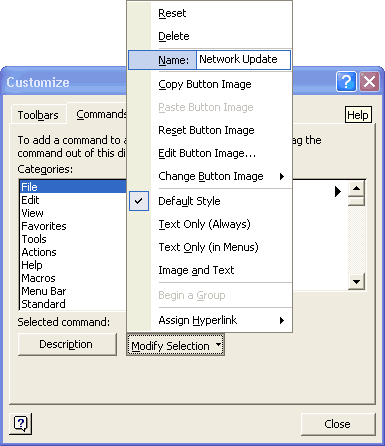Image resolution: width=385 pixels, height=446 pixels.
Task: Click the Description button
Action: (x=67, y=344)
